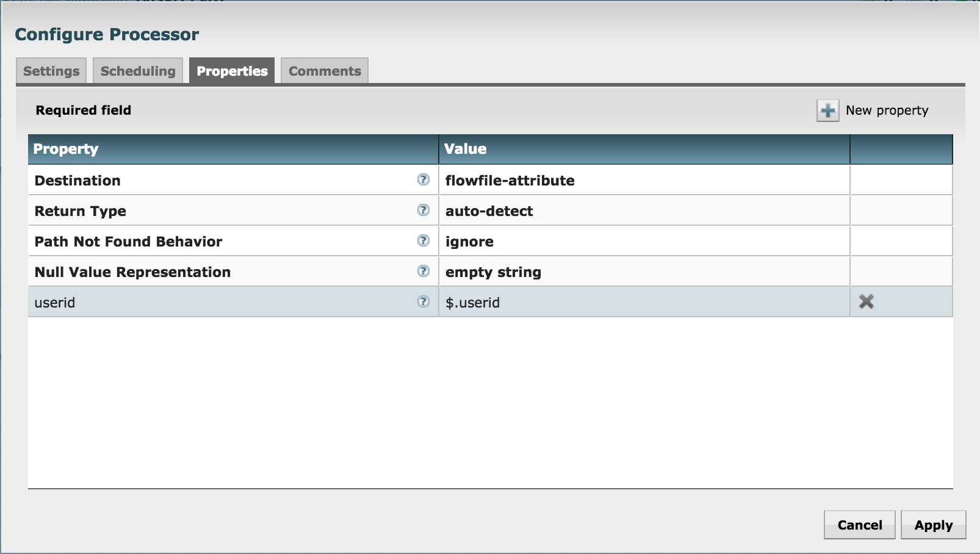
Task: Switch to the Scheduling tab
Action: (x=137, y=70)
